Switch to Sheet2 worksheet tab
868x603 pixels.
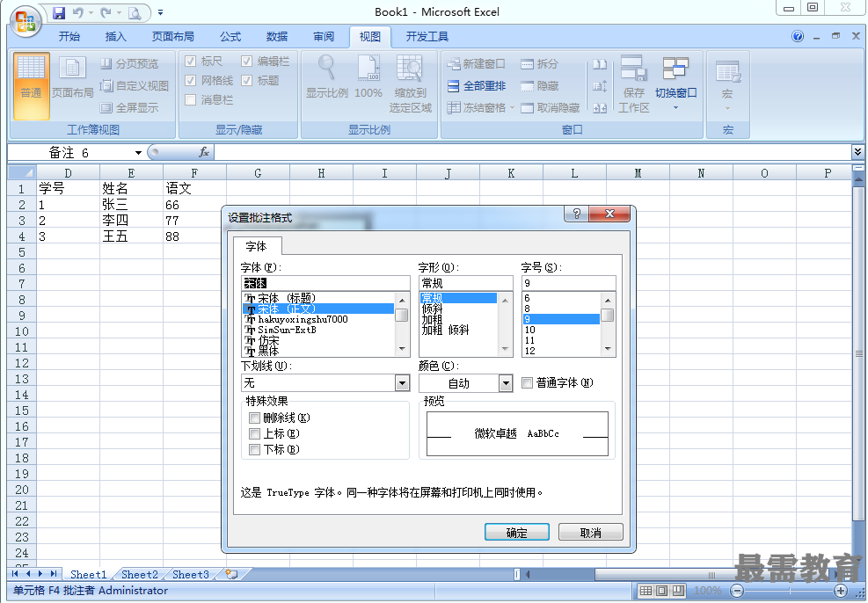click(140, 574)
